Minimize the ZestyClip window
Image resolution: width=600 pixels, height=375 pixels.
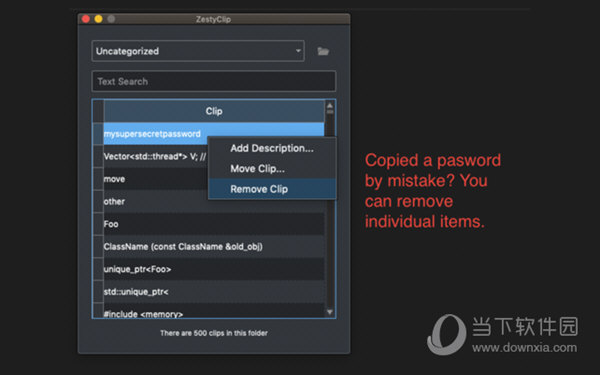[98, 19]
